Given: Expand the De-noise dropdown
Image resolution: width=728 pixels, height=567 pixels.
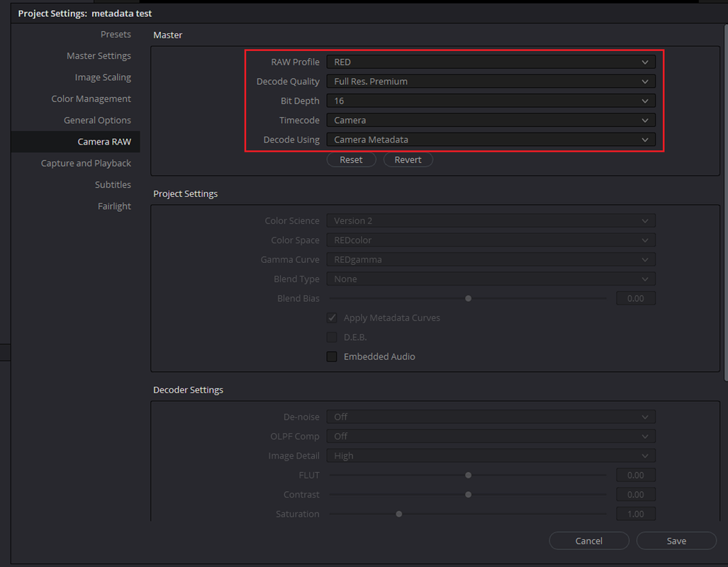Looking at the screenshot, I should [491, 417].
